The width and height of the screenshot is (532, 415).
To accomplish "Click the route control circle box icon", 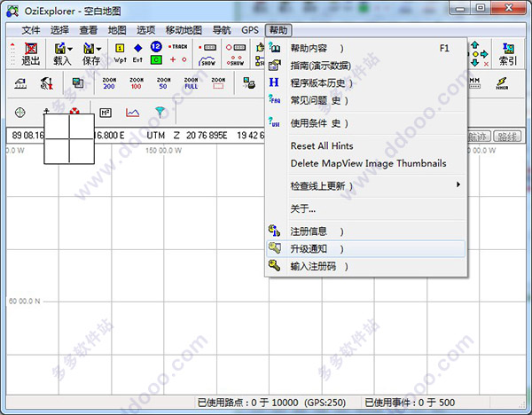I will (x=236, y=47).
